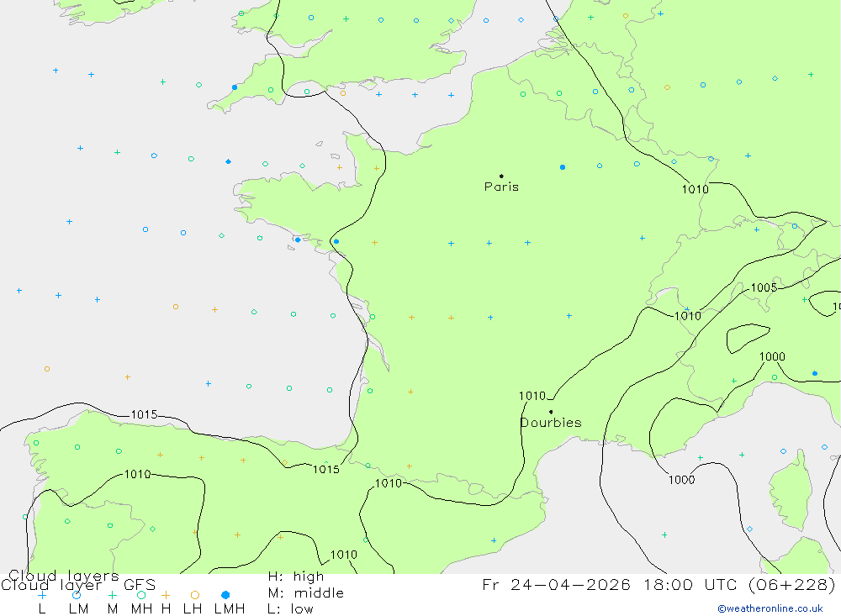Select the Dourbies city label

click(551, 423)
